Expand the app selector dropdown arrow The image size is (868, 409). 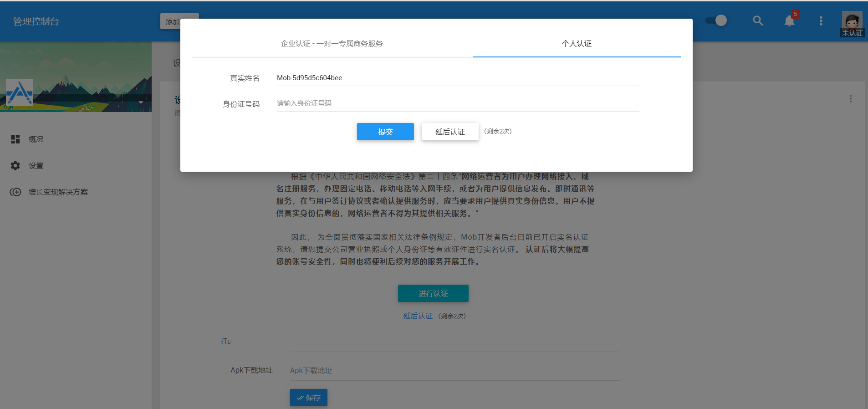point(141,102)
